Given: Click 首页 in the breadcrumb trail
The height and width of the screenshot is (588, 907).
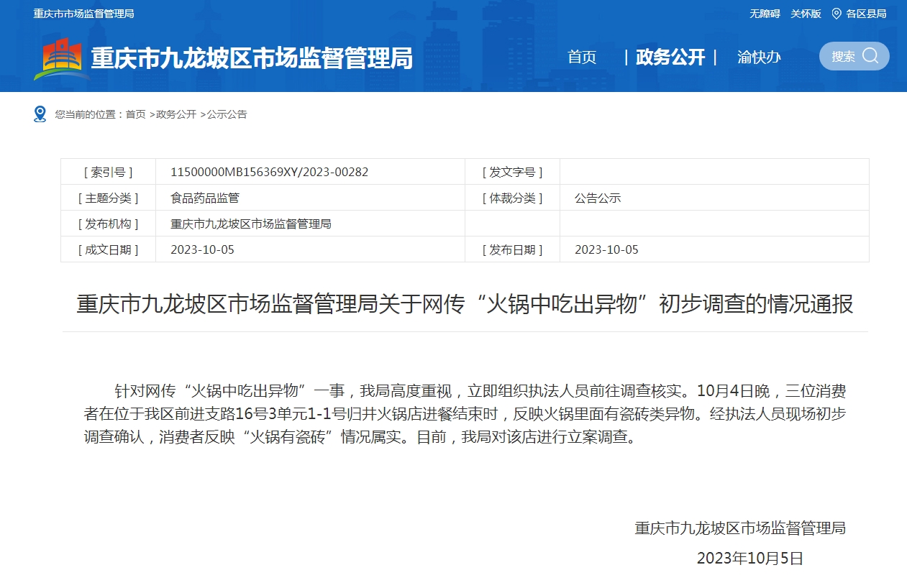Looking at the screenshot, I should click(135, 114).
